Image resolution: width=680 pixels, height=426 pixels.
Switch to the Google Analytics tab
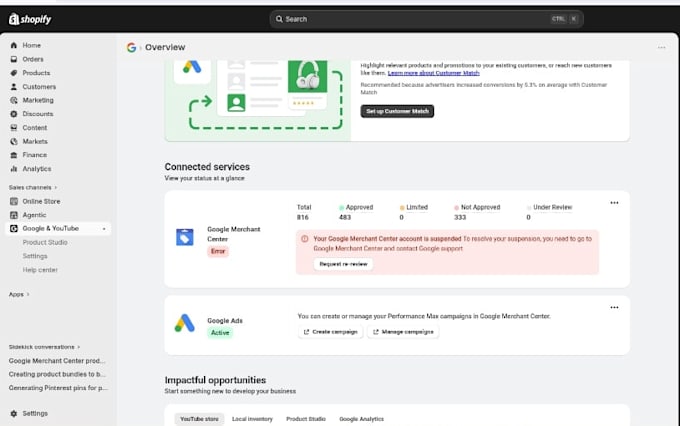click(362, 419)
